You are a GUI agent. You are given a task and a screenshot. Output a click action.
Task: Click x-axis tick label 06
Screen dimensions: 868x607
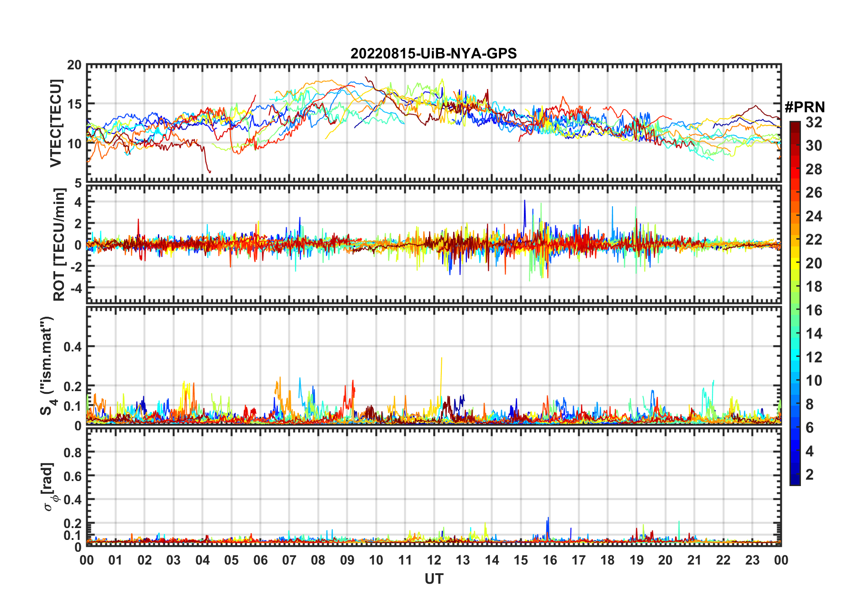pyautogui.click(x=261, y=560)
